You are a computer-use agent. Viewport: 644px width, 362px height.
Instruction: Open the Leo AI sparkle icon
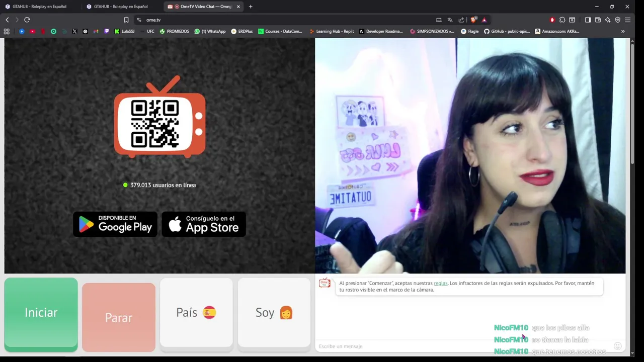click(x=608, y=20)
